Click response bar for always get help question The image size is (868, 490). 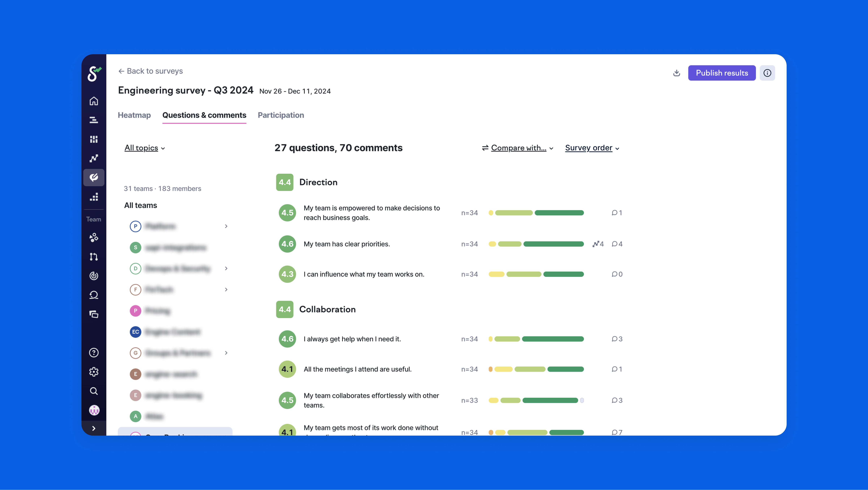coord(536,339)
